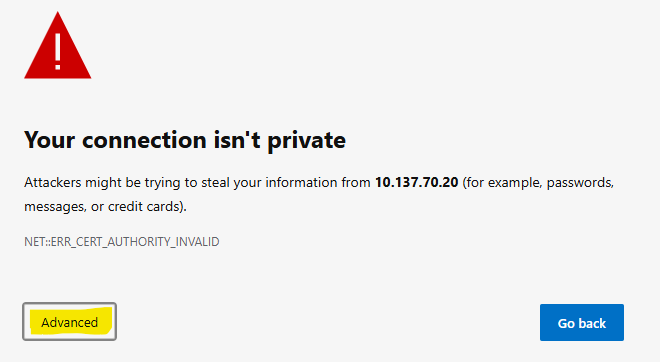Viewport: 660px width, 362px height.
Task: Go back to the previous page
Action: (x=582, y=322)
